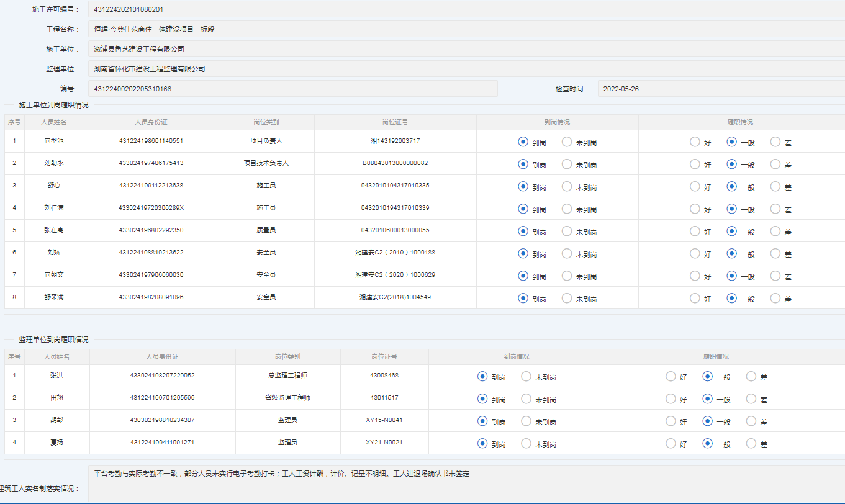Mark 刘仁满 performance as 好
The image size is (845, 504).
(x=695, y=209)
